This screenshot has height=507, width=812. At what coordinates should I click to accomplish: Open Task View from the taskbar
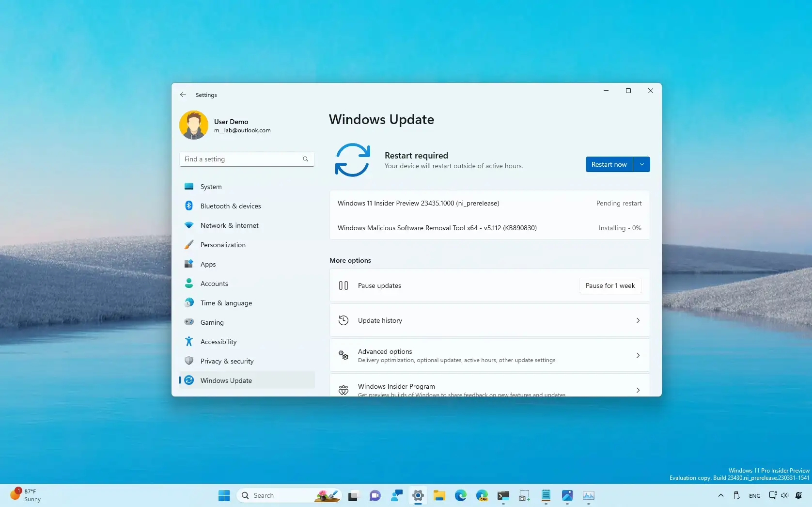353,495
